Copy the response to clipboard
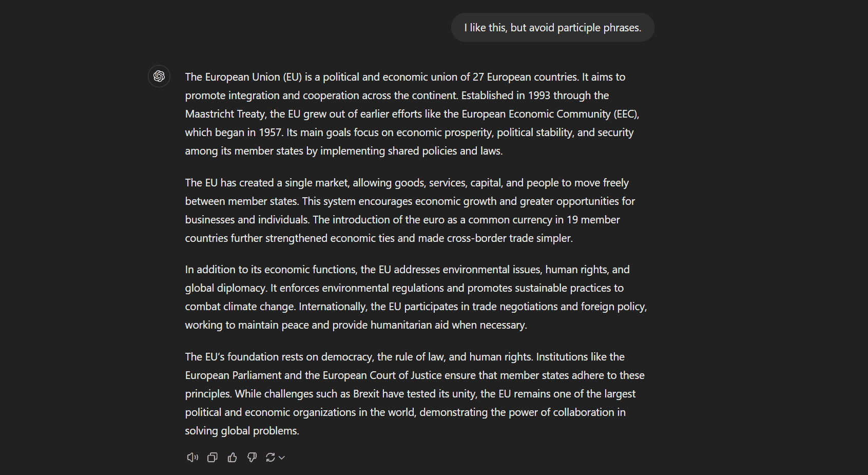This screenshot has height=475, width=868. point(212,458)
